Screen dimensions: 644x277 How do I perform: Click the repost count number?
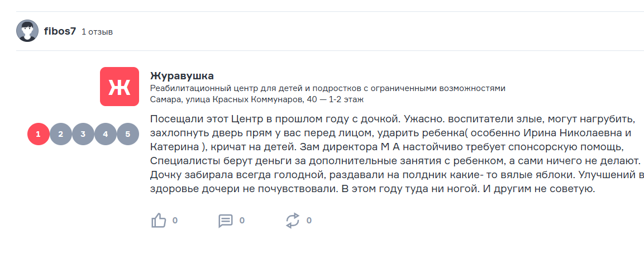[309, 221]
